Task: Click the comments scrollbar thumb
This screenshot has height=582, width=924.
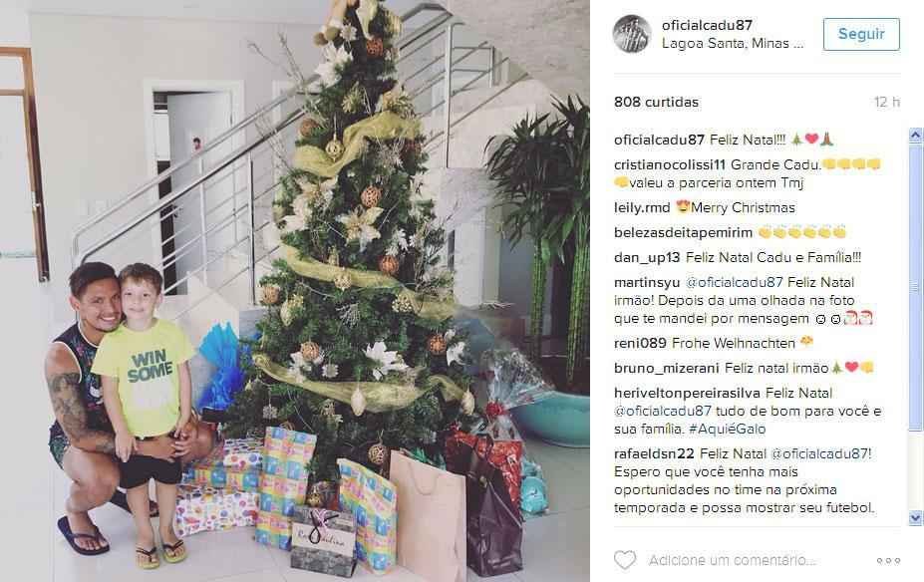Action: coord(915,285)
